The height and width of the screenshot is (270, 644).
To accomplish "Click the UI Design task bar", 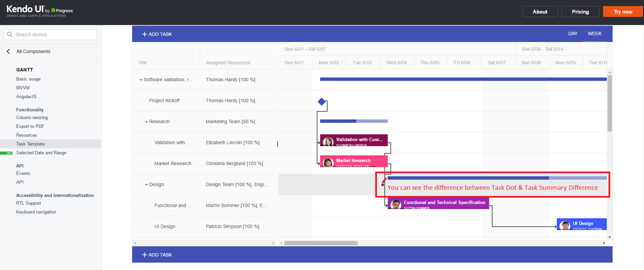I will (582, 224).
